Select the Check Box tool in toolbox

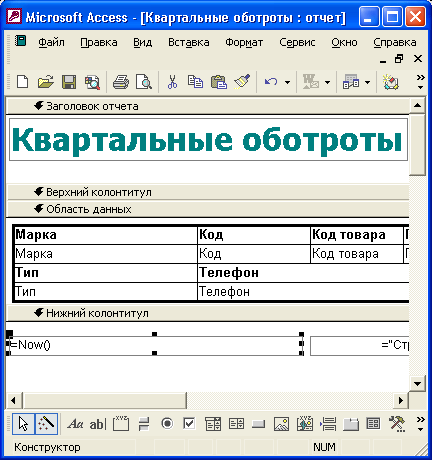[189, 424]
